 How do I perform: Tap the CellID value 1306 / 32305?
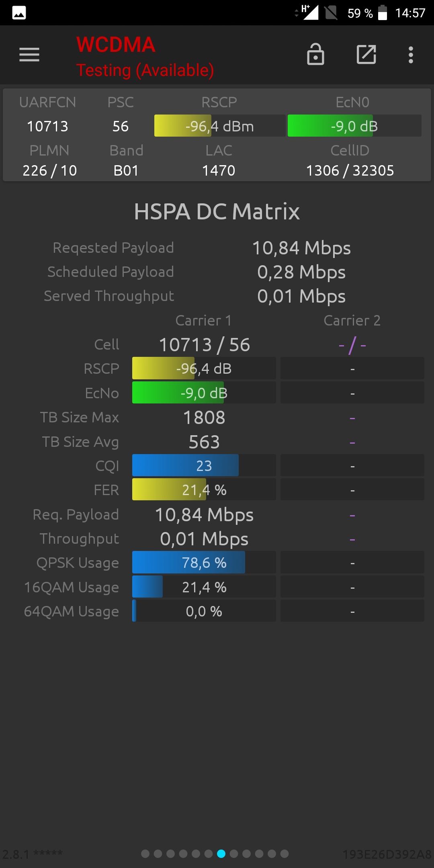[350, 170]
